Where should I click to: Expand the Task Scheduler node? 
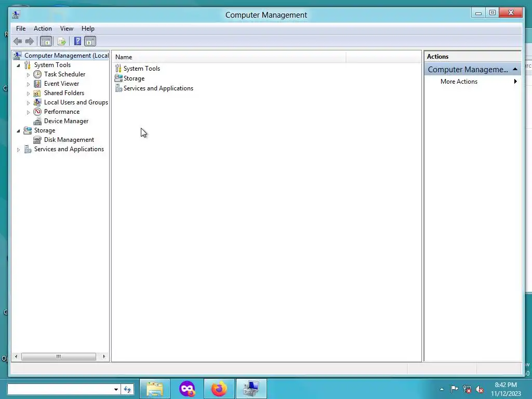coord(28,75)
